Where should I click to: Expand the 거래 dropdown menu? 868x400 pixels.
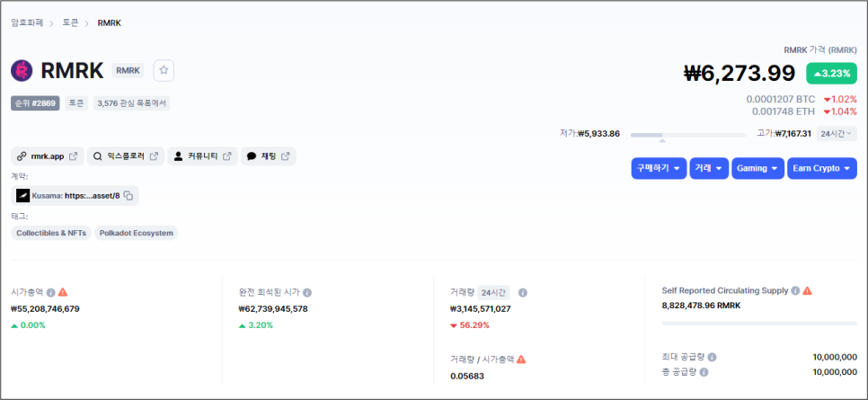[x=709, y=168]
